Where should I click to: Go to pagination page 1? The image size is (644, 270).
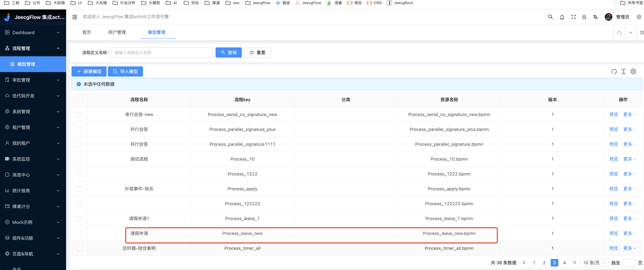coord(534,263)
